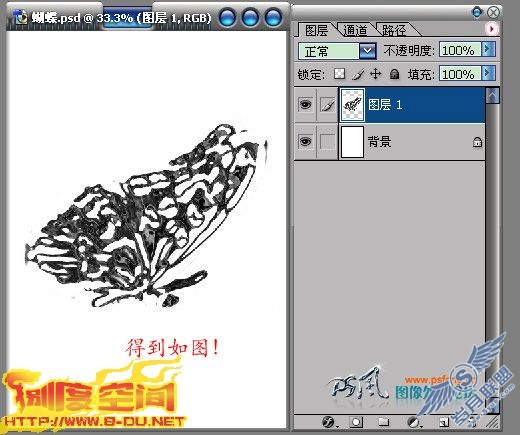The height and width of the screenshot is (435, 520).
Task: Enable lock image pixels brush icon
Action: click(x=358, y=74)
